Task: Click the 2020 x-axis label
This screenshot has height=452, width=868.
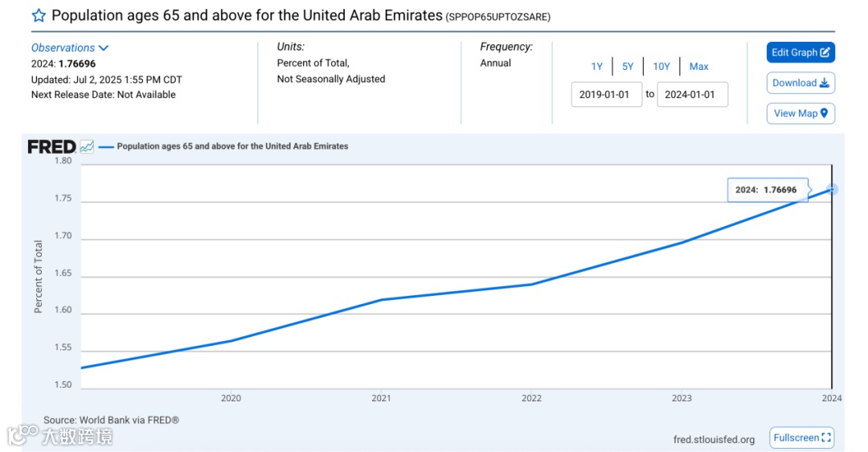Action: pos(231,398)
